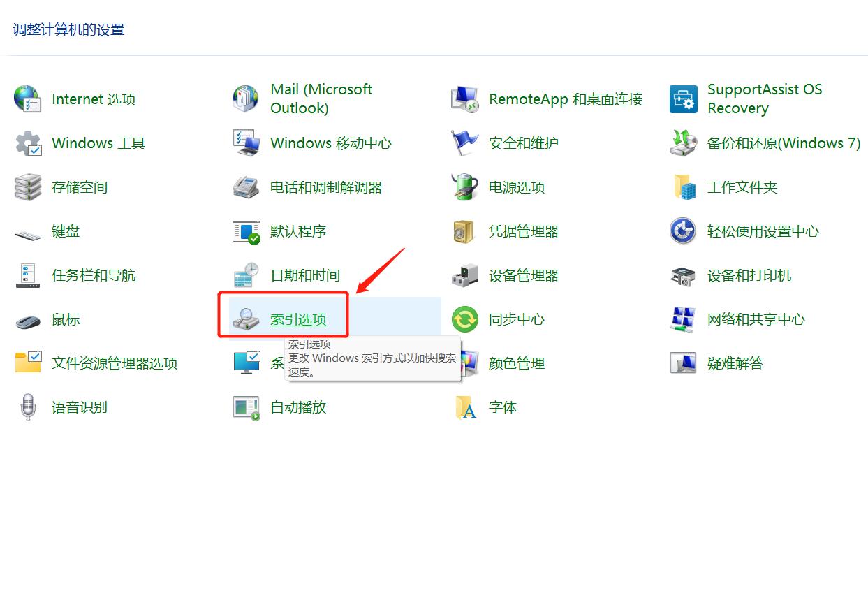The image size is (868, 591).
Task: Open the 存储空间 drives icon
Action: coord(27,187)
